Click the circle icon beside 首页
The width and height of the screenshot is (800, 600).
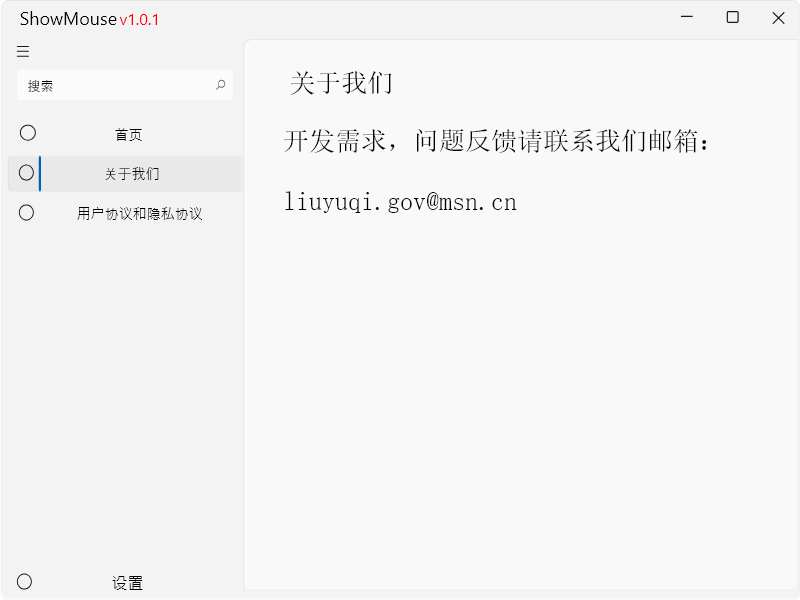click(28, 133)
